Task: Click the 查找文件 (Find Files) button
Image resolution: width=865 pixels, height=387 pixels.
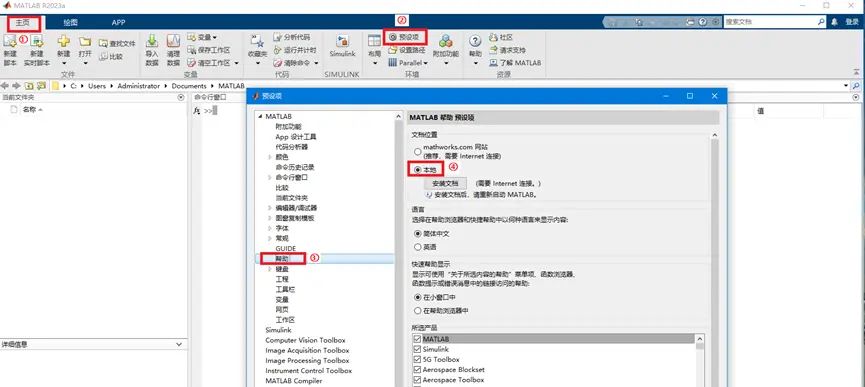Action: pyautogui.click(x=117, y=43)
